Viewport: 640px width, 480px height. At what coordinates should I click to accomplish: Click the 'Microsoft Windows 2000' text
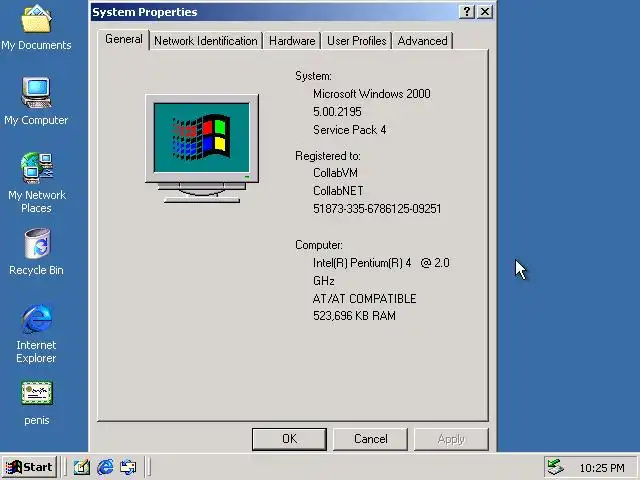pyautogui.click(x=371, y=94)
